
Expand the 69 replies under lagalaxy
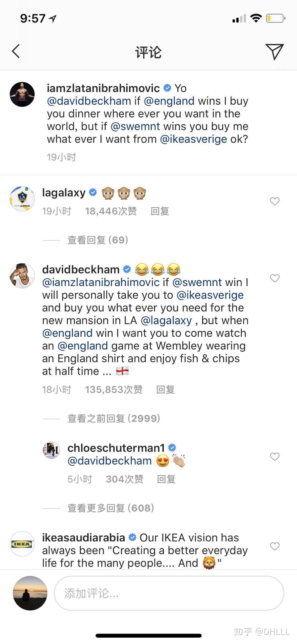98,240
